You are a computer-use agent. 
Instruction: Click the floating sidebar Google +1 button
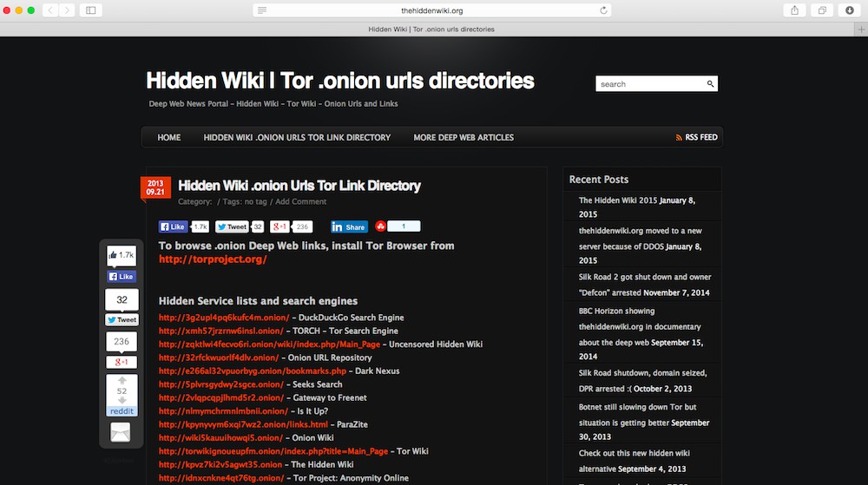122,362
